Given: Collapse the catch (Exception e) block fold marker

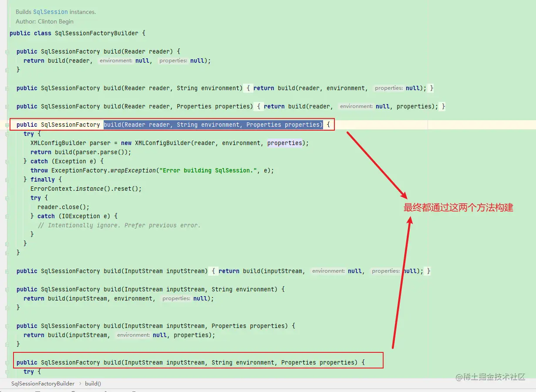Looking at the screenshot, I should click(7, 161).
